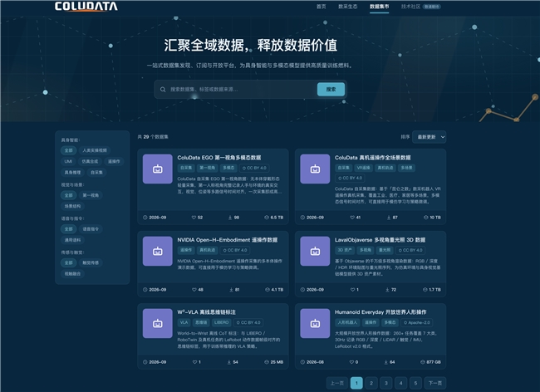
Task: Like W²-VLA dataset heart icon
Action: coord(195,362)
